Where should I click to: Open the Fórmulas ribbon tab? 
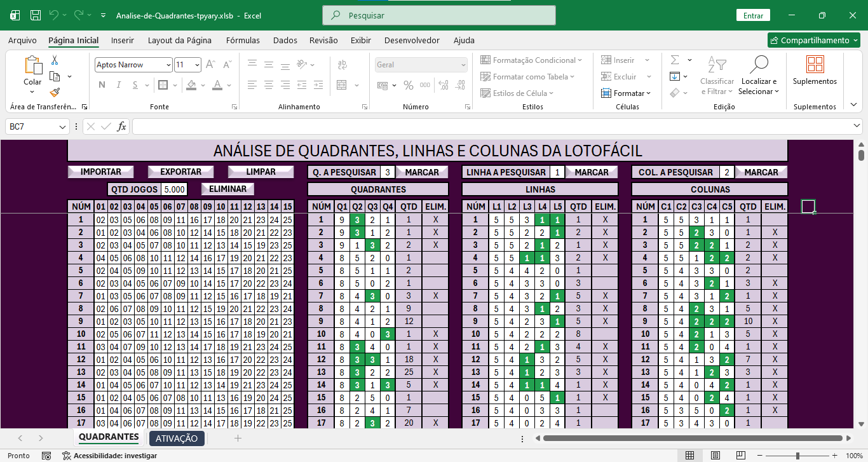coord(243,40)
